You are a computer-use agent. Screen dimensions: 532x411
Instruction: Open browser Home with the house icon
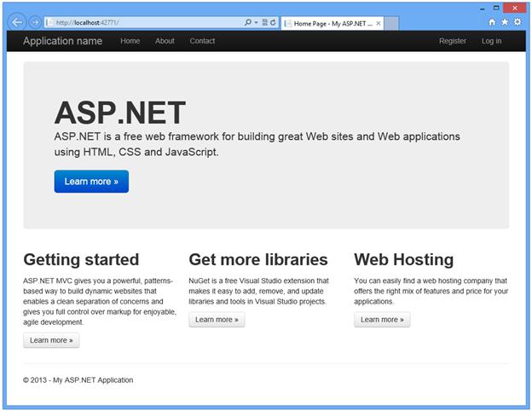pyautogui.click(x=492, y=22)
